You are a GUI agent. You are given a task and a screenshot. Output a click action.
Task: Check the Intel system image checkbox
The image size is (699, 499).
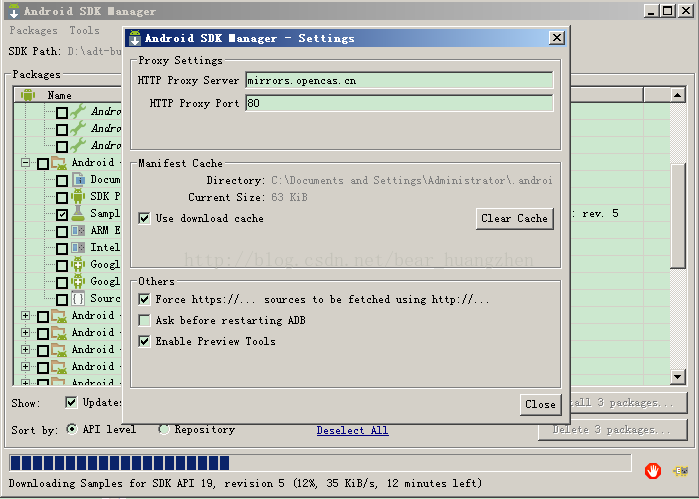coord(62,248)
